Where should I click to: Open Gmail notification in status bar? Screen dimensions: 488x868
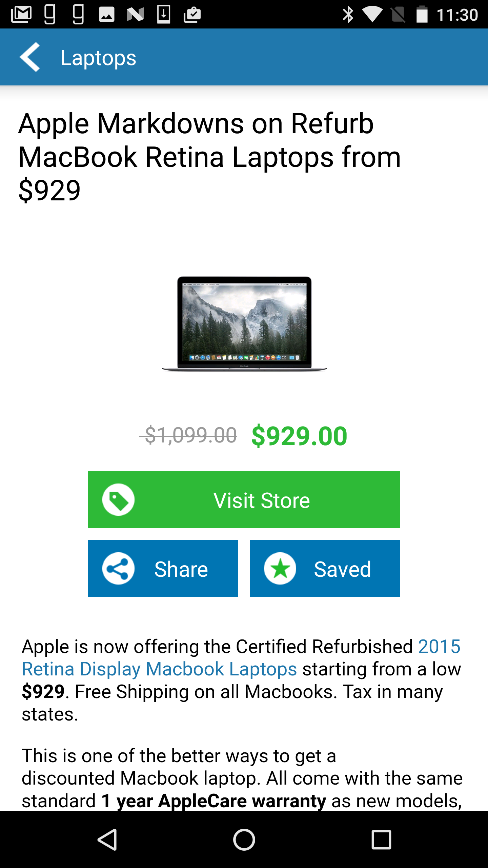21,15
